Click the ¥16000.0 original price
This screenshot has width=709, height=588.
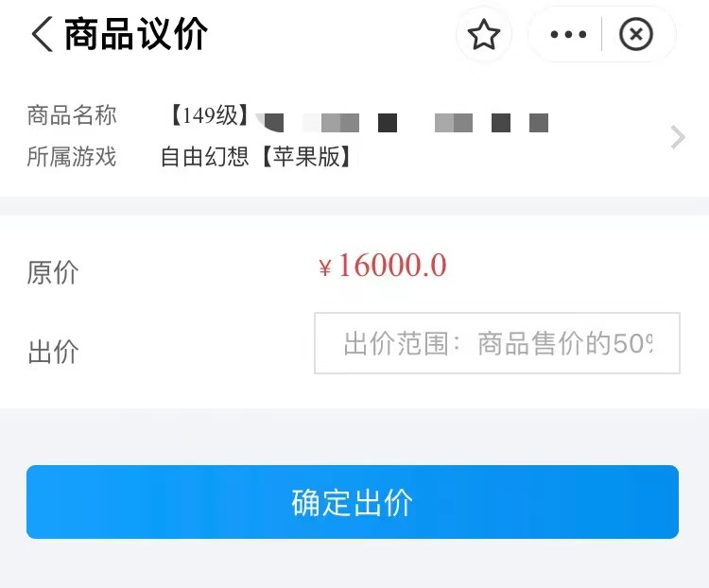383,265
